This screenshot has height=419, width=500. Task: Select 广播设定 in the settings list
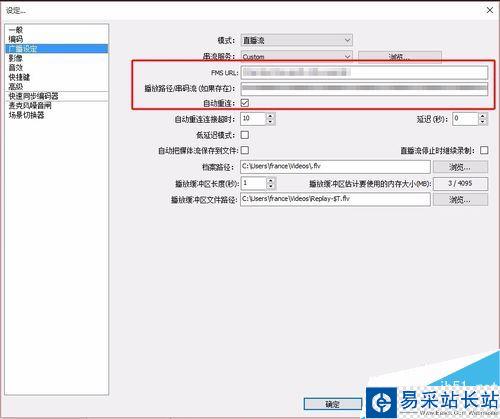pos(57,49)
